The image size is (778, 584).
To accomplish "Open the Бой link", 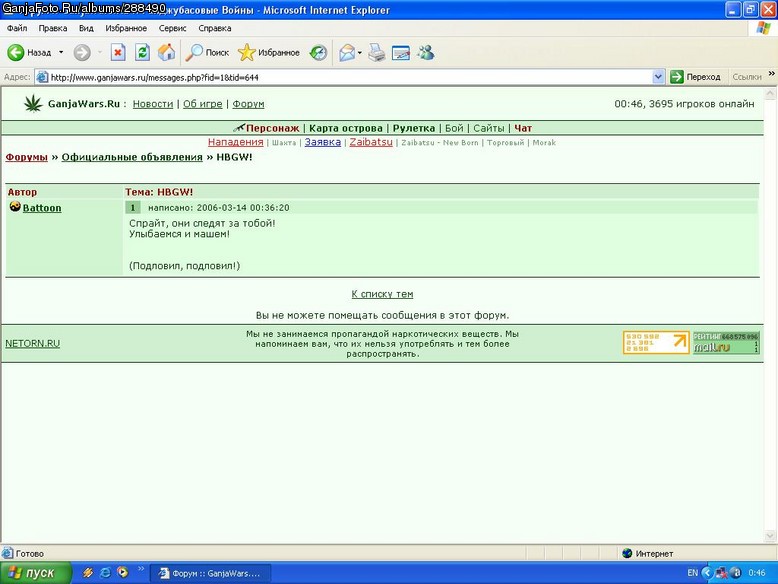I will [x=454, y=128].
